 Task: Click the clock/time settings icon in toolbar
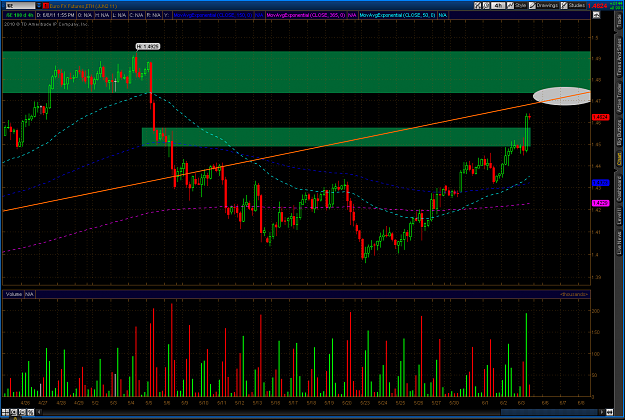(486, 5)
